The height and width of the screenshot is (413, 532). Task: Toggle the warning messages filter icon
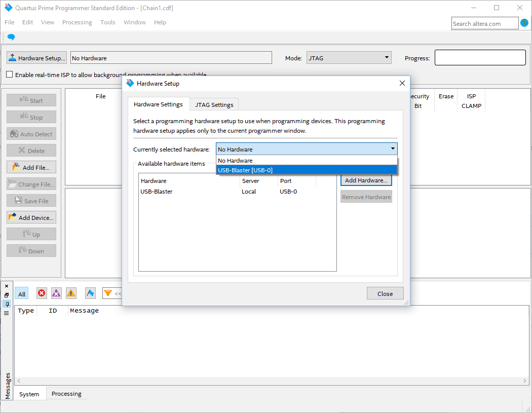[71, 293]
